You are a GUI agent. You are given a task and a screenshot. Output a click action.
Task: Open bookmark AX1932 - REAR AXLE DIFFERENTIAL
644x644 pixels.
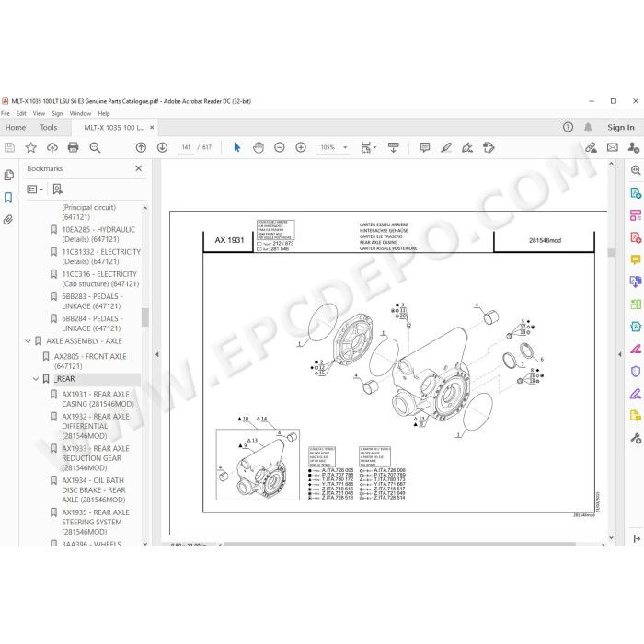click(x=96, y=426)
